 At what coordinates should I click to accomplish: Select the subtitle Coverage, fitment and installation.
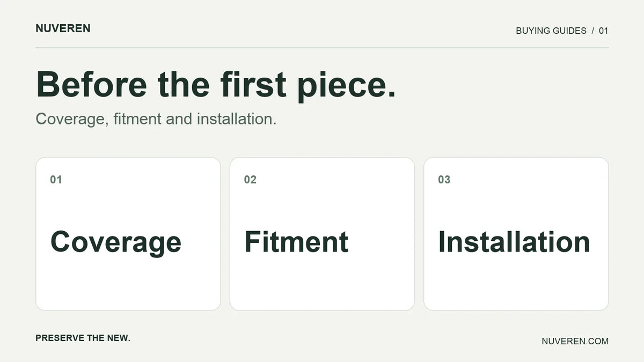pos(156,119)
